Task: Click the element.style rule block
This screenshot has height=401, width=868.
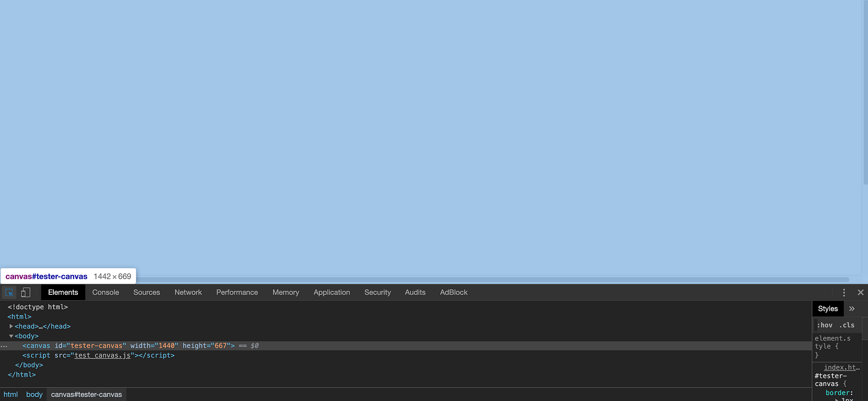Action: (836, 347)
